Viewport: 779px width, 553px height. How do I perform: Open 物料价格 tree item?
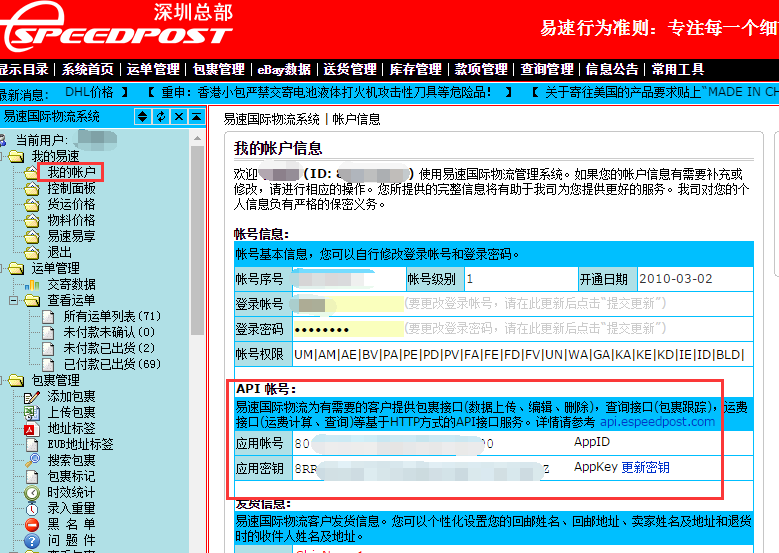(x=72, y=220)
